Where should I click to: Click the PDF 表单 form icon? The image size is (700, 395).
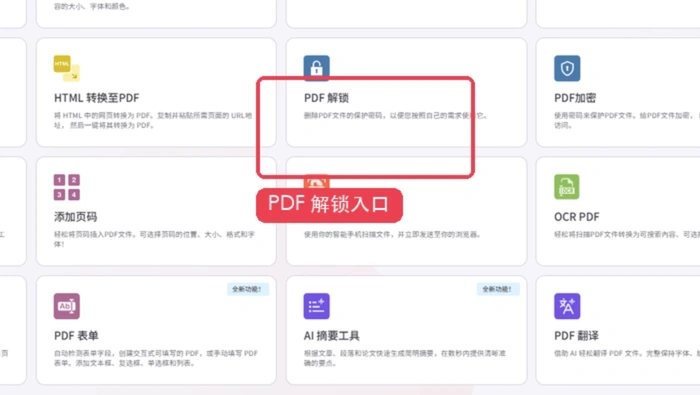tap(67, 306)
